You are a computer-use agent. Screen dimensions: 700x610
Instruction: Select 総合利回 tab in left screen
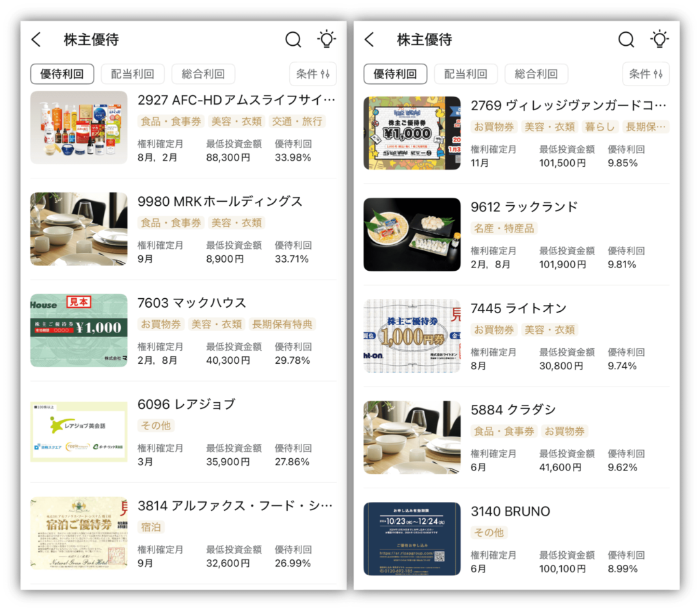[203, 74]
